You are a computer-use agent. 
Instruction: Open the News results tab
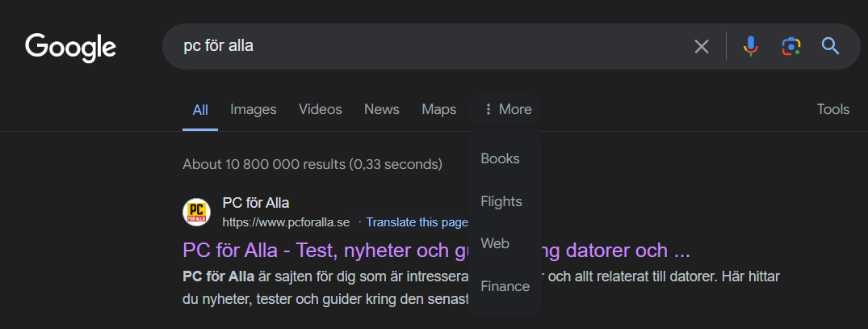(381, 109)
